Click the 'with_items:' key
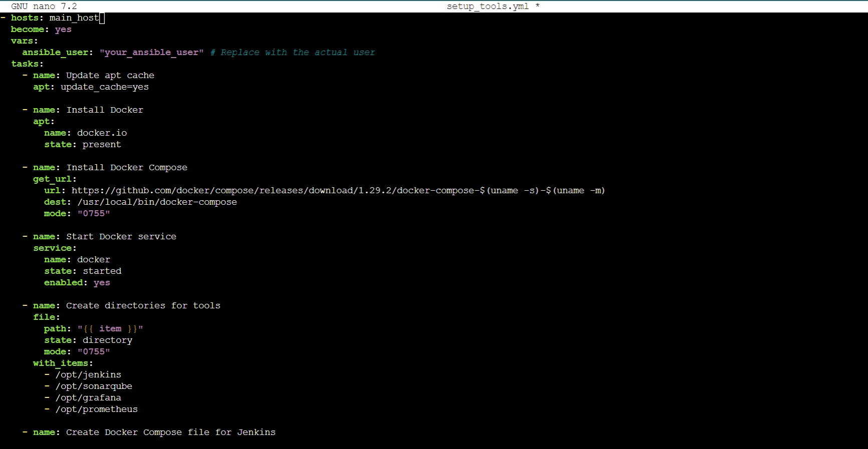The image size is (868, 449). (x=63, y=363)
